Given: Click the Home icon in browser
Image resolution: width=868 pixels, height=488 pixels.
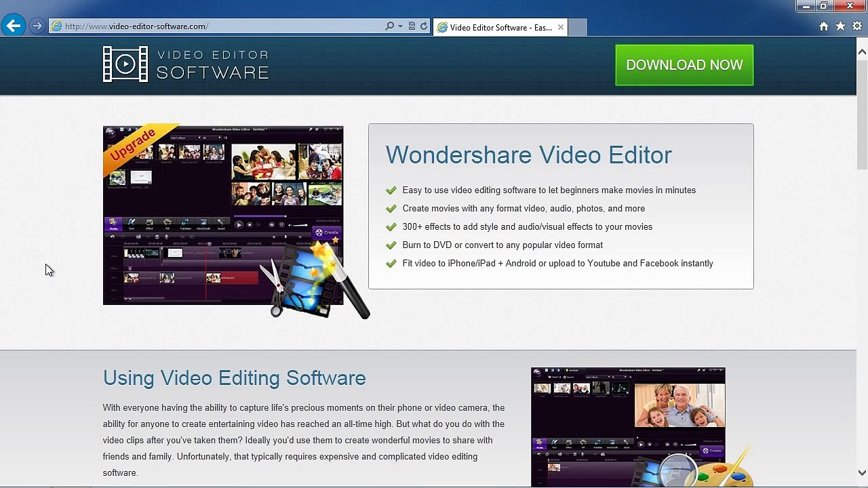Looking at the screenshot, I should coord(823,26).
